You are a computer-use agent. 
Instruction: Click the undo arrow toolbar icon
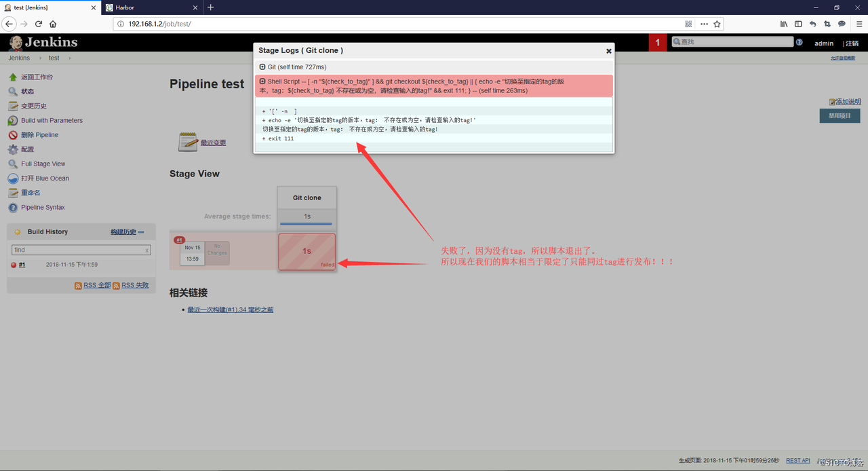[x=812, y=24]
